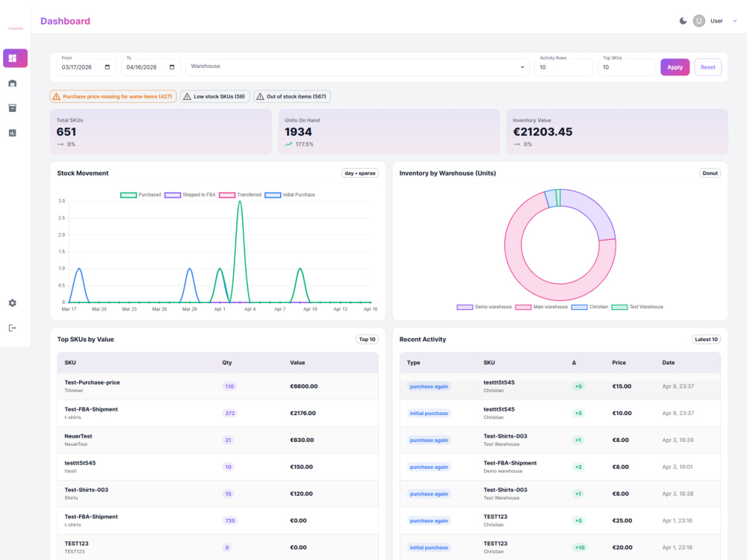Reset the dashboard filters
The width and height of the screenshot is (747, 560).
[x=707, y=67]
